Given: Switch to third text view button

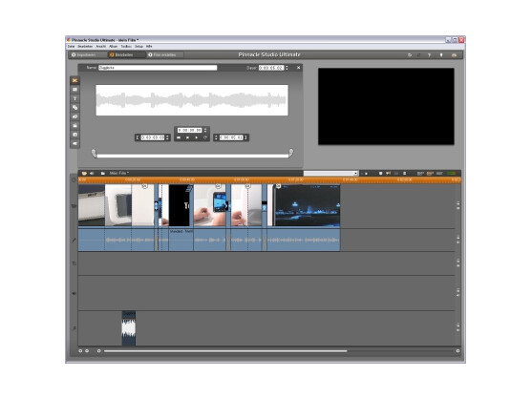Looking at the screenshot, I should point(439,173).
